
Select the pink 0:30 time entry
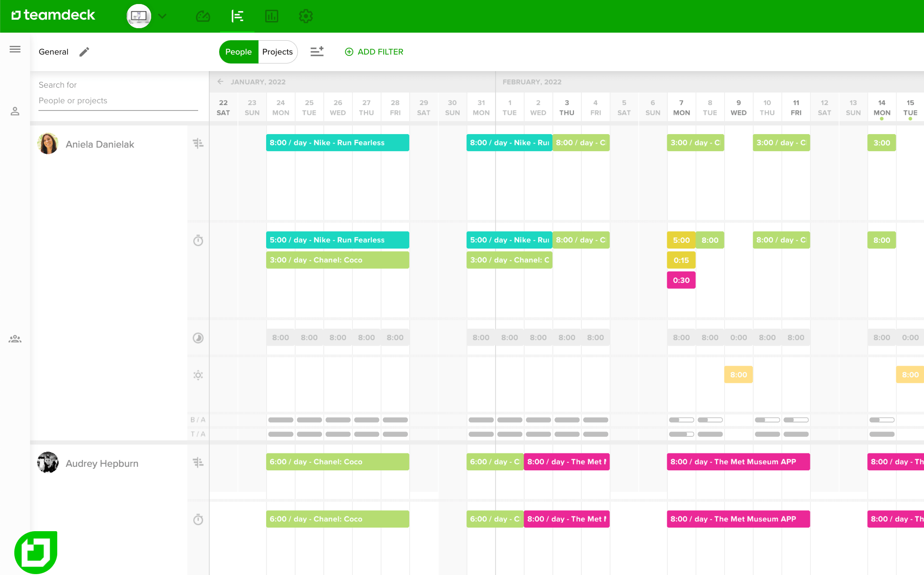click(x=681, y=280)
